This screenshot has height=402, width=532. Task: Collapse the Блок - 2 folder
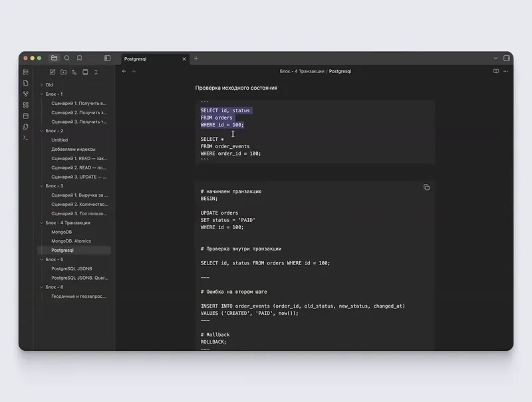(x=42, y=131)
